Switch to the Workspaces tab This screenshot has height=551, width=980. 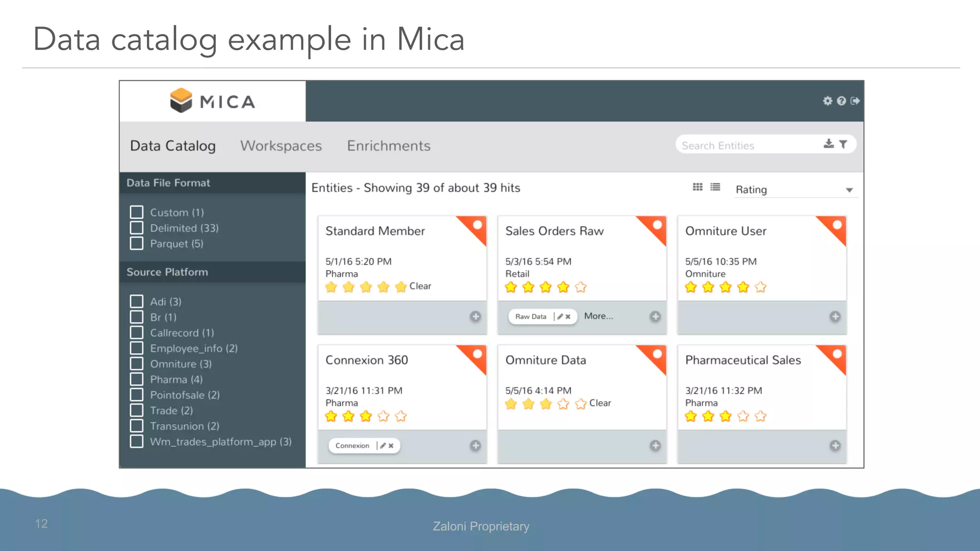[281, 146]
